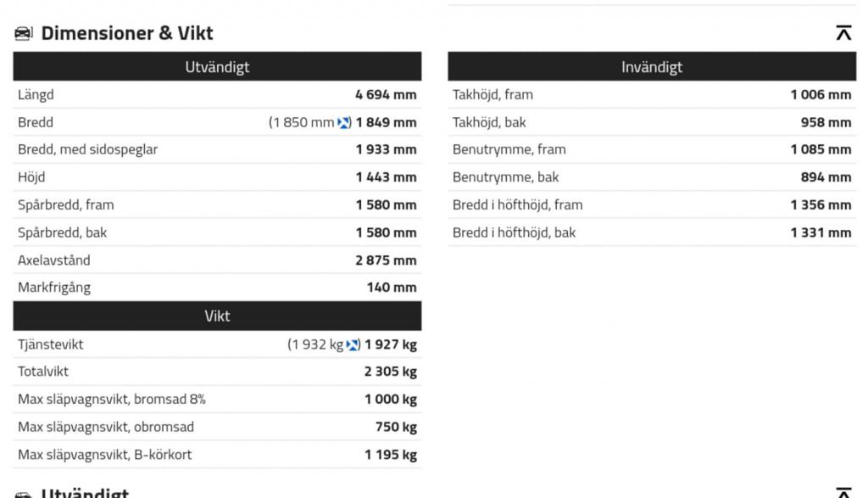The image size is (868, 498).
Task: Click the alternate 1 932 kg weight value
Action: [317, 344]
